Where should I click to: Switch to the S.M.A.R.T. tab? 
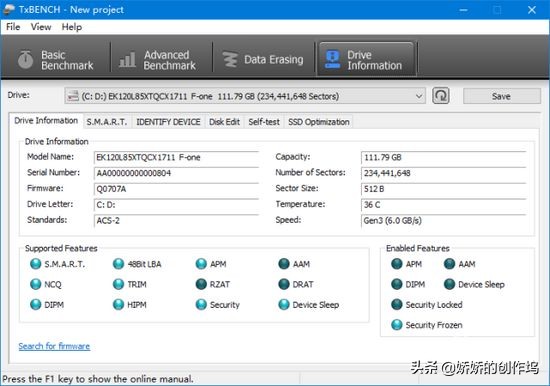click(x=107, y=122)
